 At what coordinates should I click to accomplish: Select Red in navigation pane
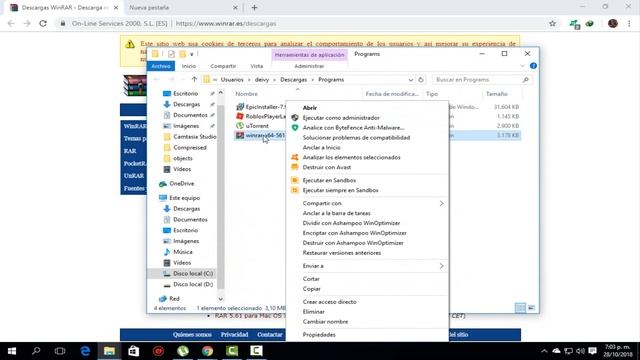click(x=174, y=298)
